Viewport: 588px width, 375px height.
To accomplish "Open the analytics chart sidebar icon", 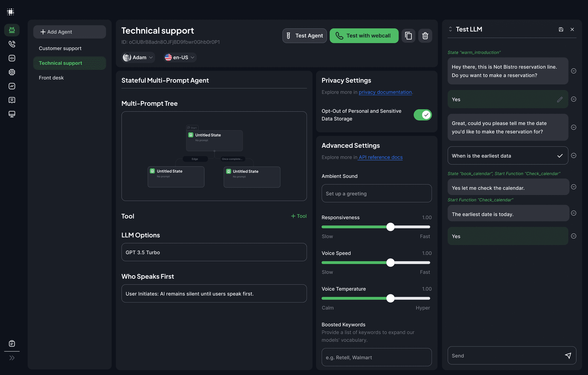I will (12, 86).
